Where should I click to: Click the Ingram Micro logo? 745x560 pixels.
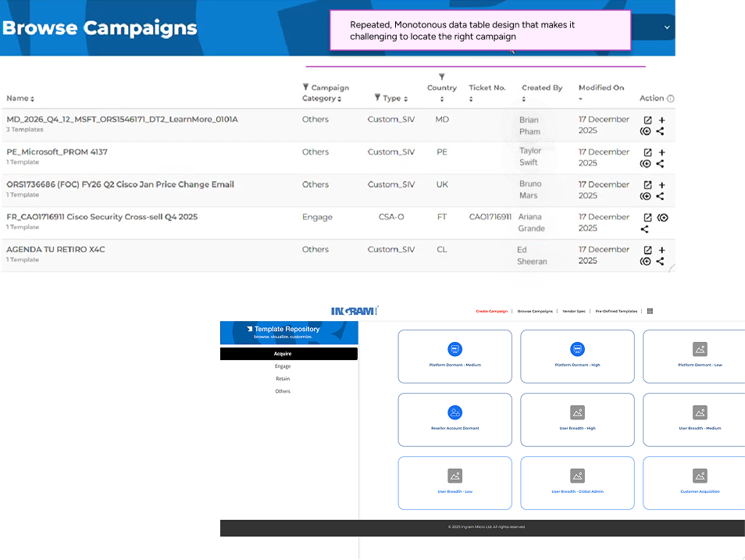coord(355,311)
